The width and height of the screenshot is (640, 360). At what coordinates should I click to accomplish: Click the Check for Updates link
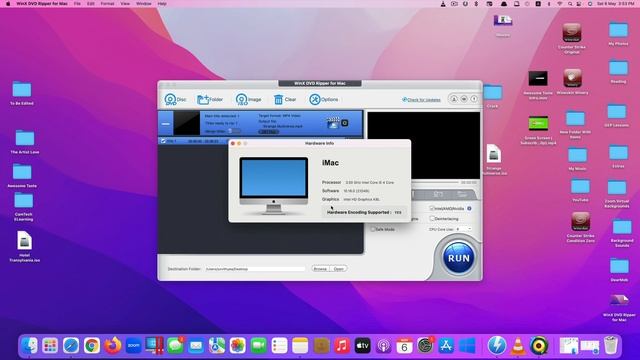(421, 100)
